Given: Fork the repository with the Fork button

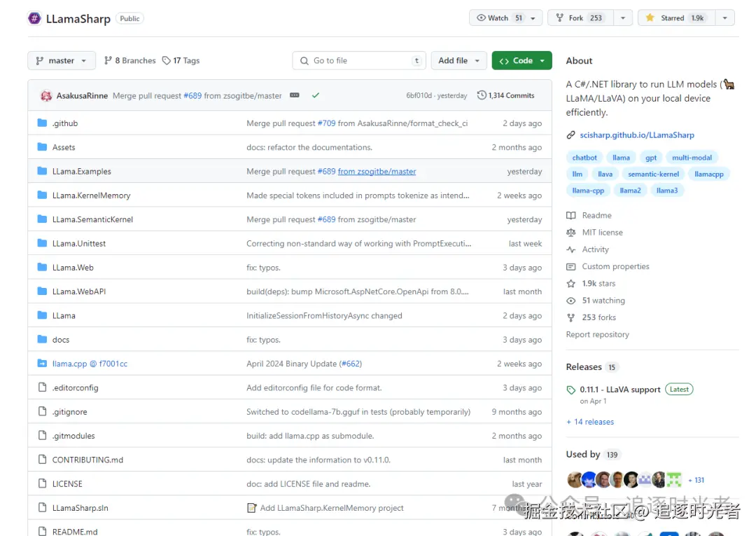Looking at the screenshot, I should (x=580, y=18).
